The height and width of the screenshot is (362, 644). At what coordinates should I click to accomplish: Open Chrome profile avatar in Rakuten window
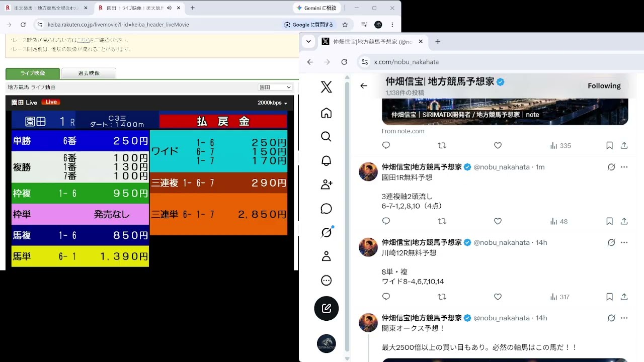tap(378, 24)
